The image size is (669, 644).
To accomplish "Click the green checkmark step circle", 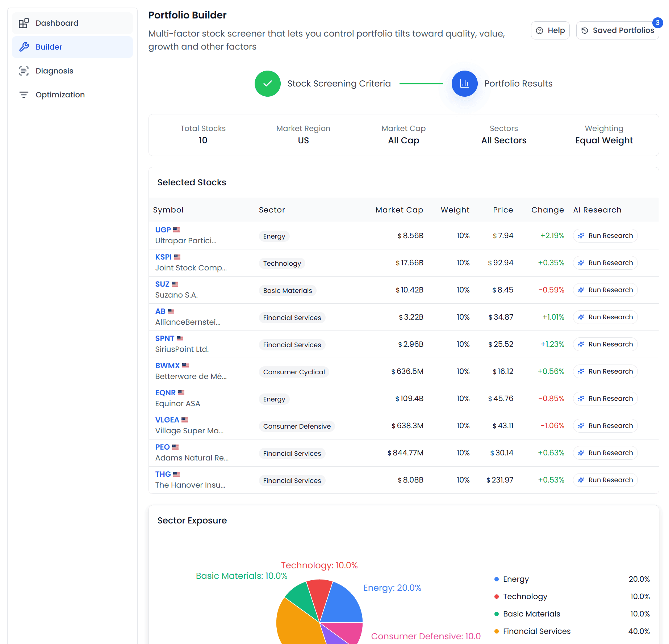I will (x=268, y=84).
